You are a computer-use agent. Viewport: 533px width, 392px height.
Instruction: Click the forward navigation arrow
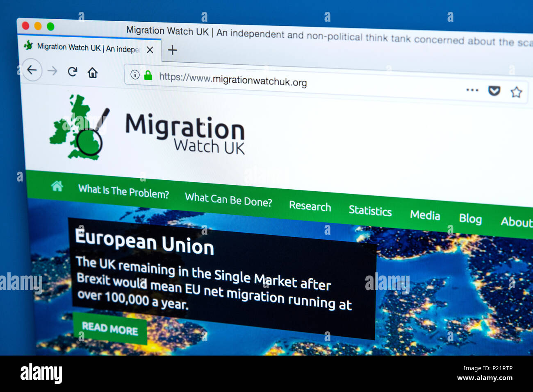pos(52,71)
